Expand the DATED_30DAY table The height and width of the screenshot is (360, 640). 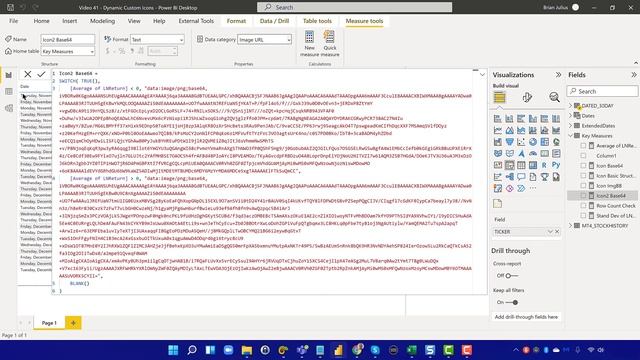[x=571, y=106]
